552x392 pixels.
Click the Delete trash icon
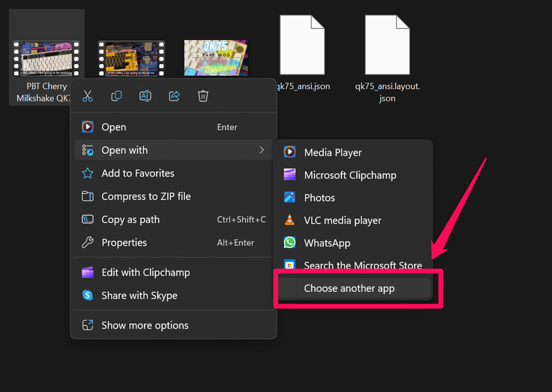[x=203, y=97]
